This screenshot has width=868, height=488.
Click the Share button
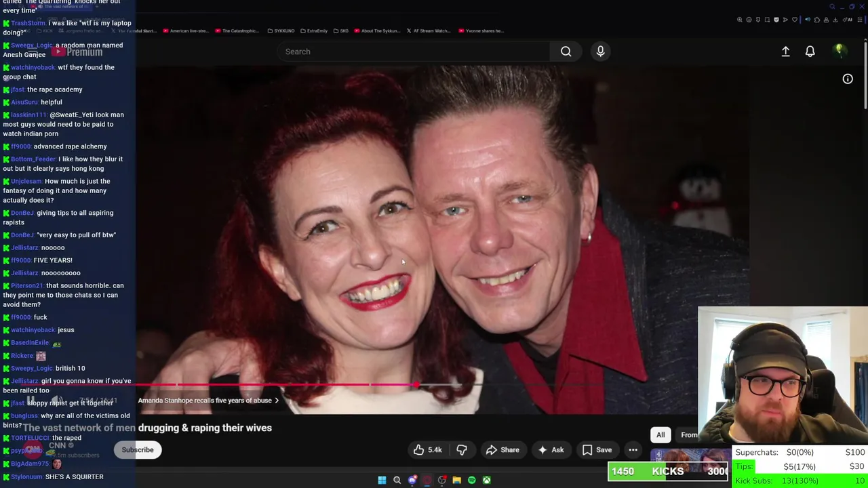(502, 450)
